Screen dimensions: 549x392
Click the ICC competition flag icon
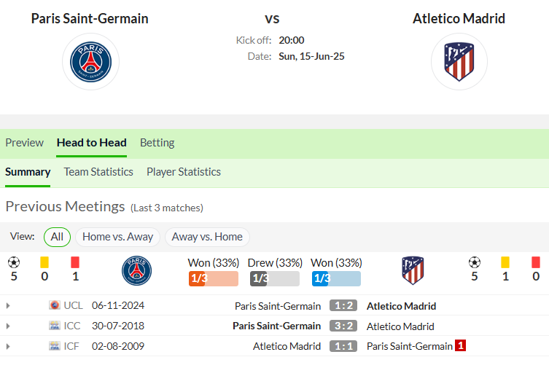(x=54, y=326)
